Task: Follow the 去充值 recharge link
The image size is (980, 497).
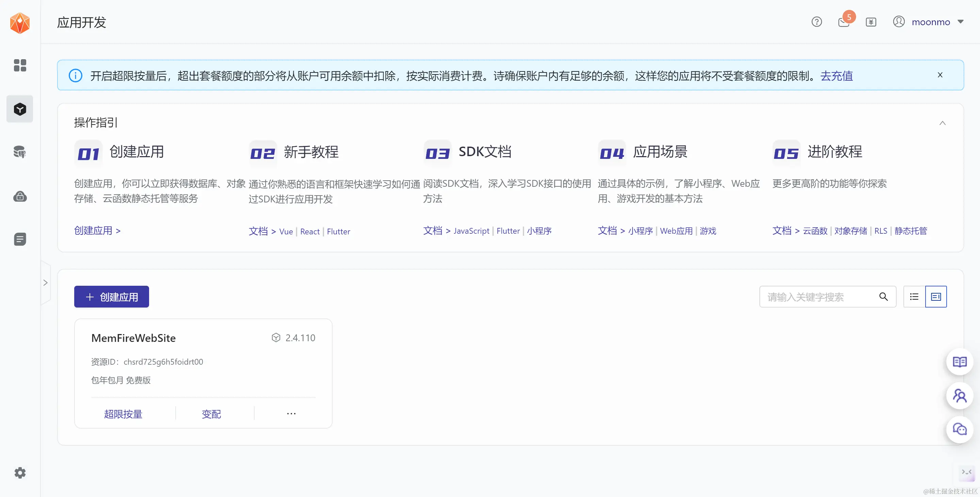Action: tap(836, 76)
